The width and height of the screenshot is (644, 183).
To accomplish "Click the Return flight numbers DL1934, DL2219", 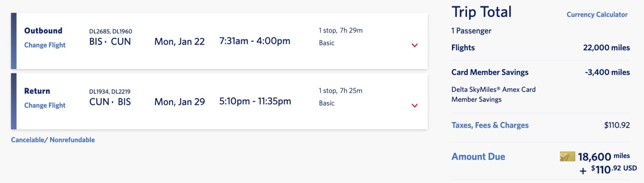I will 109,91.
